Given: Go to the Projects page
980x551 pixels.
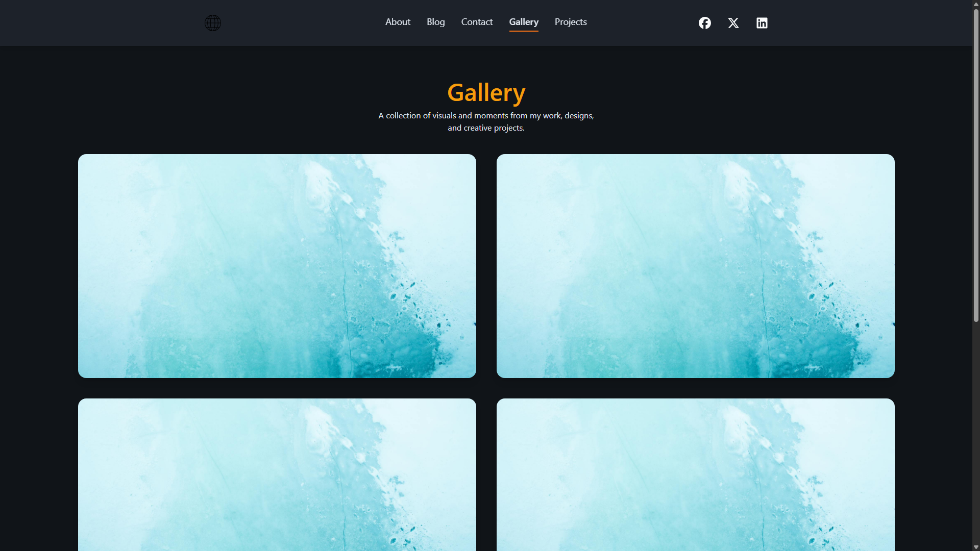Looking at the screenshot, I should [x=570, y=22].
